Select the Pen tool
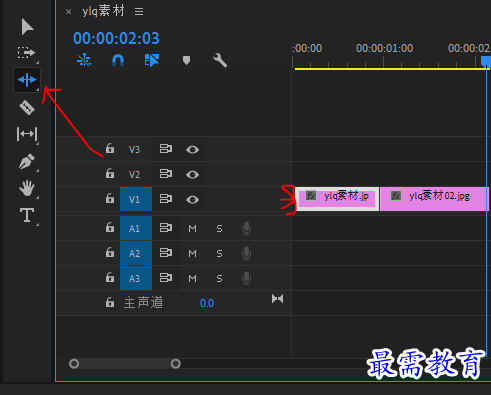 click(27, 161)
